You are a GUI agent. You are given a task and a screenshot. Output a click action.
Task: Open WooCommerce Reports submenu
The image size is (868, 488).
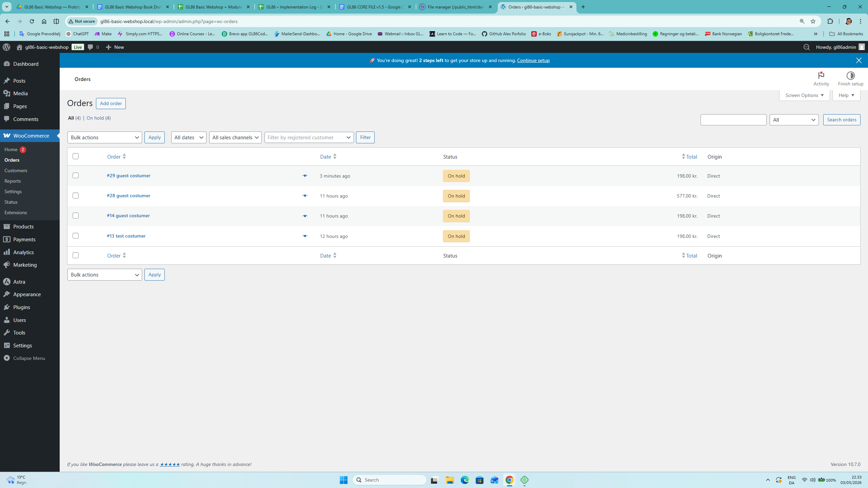click(13, 181)
